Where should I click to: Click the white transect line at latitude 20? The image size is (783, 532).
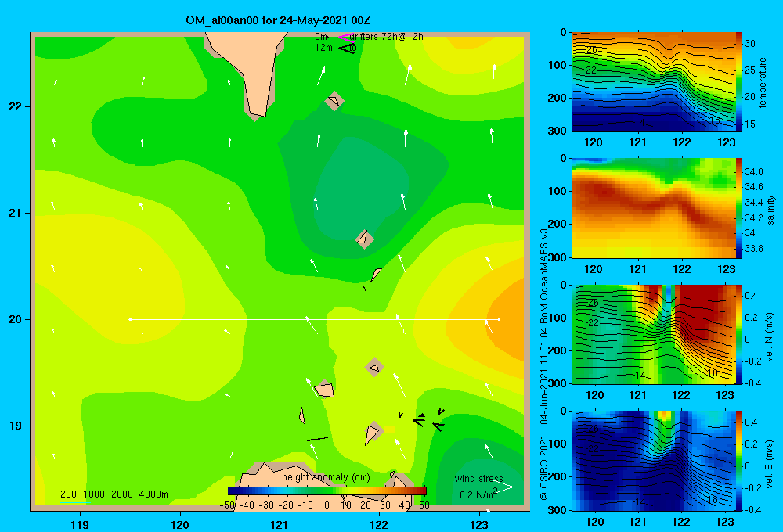tap(315, 319)
